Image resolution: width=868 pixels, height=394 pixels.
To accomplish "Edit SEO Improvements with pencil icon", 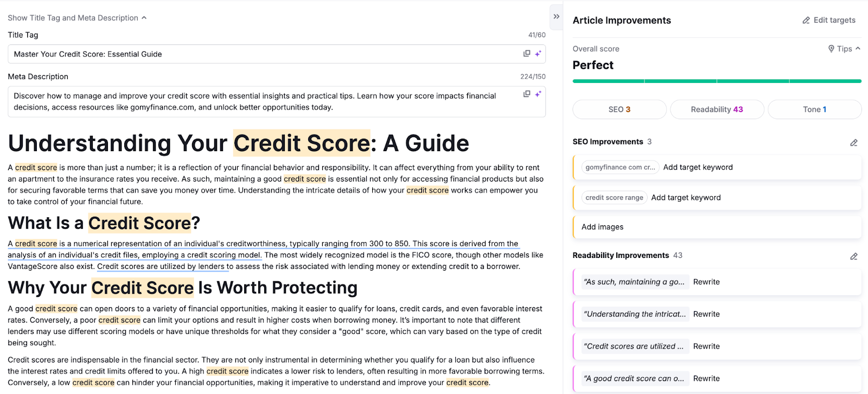I will coord(853,143).
